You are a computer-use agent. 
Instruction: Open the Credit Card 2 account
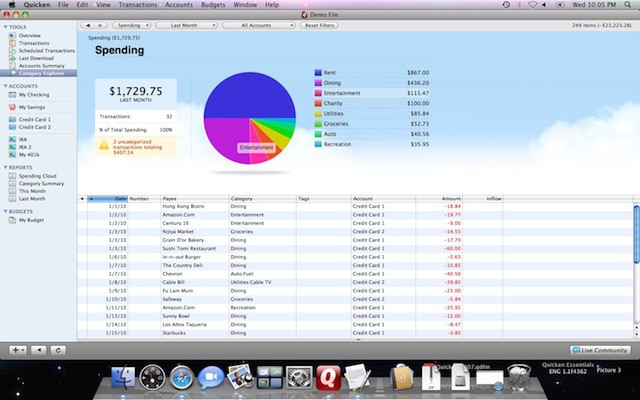point(35,127)
